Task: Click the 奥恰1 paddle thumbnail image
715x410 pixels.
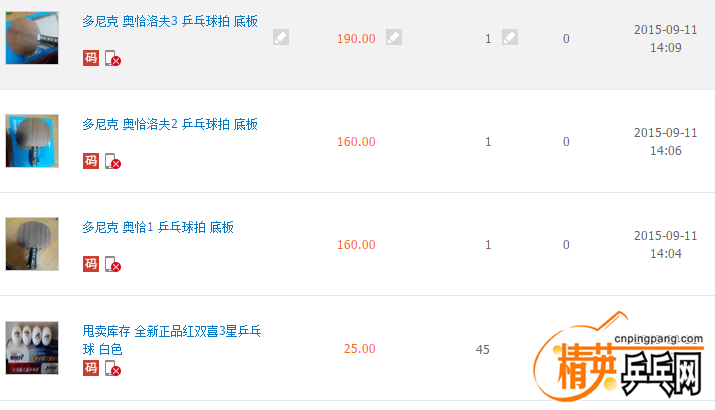Action: 32,244
